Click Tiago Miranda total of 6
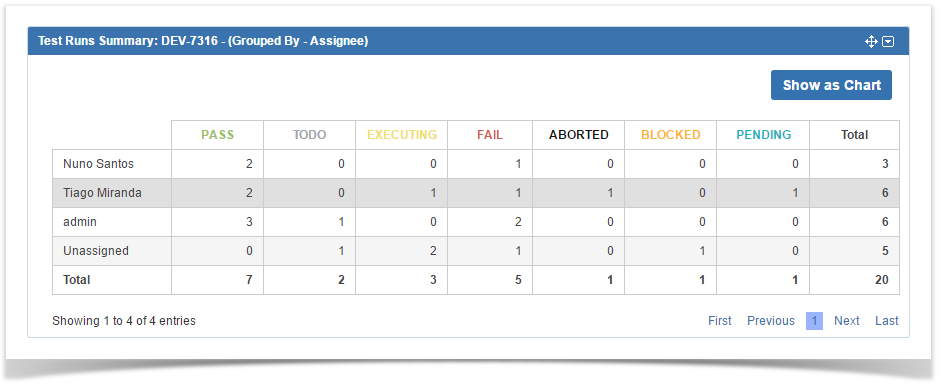 click(885, 193)
